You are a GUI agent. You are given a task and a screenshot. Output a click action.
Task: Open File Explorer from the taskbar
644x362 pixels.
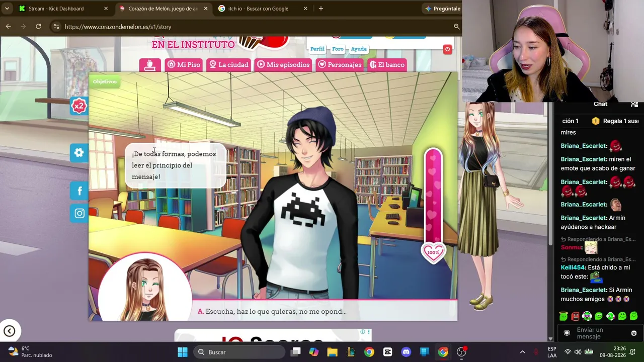pyautogui.click(x=333, y=352)
